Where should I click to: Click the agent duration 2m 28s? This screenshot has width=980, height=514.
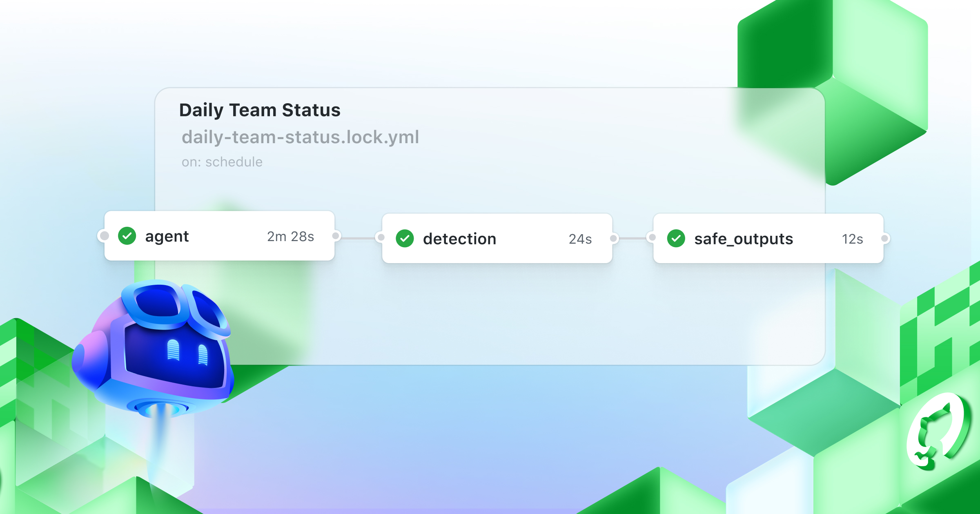tap(290, 237)
